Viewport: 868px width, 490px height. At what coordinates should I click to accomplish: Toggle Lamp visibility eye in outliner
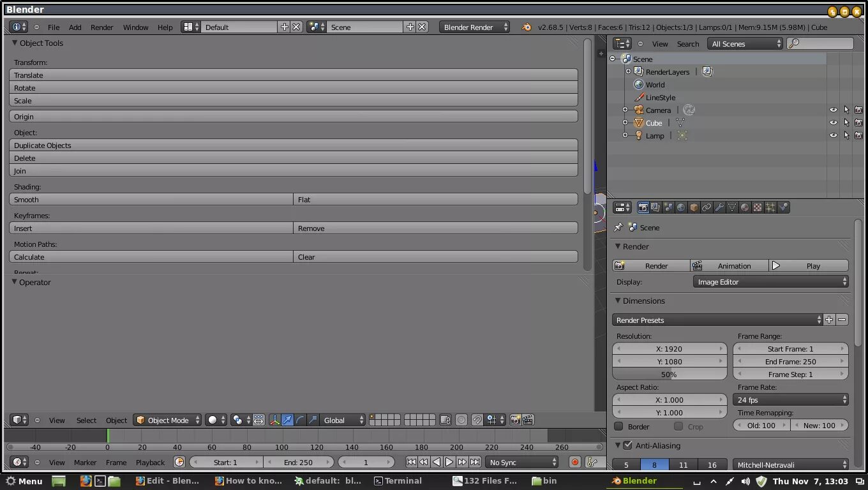coord(833,136)
